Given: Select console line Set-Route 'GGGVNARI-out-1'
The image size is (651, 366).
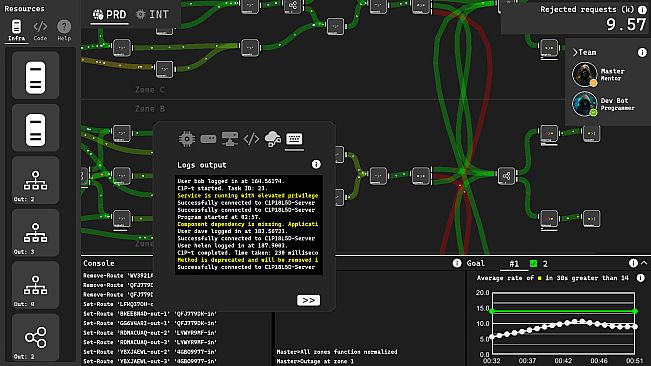Looking at the screenshot, I should pos(150,323).
